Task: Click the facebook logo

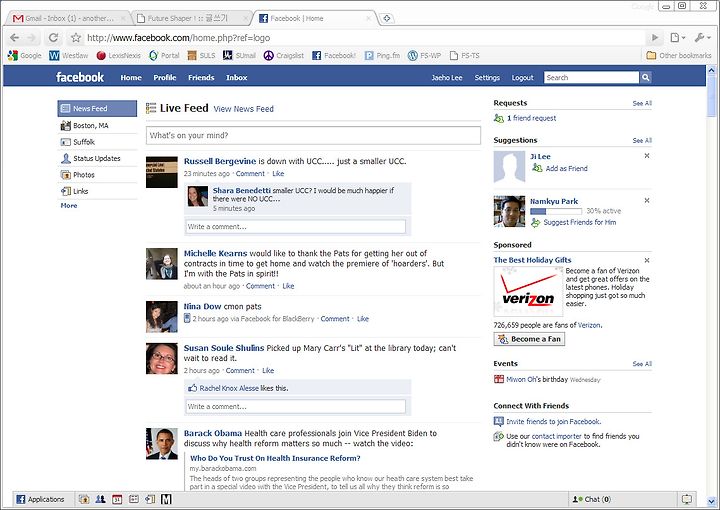Action: (80, 77)
